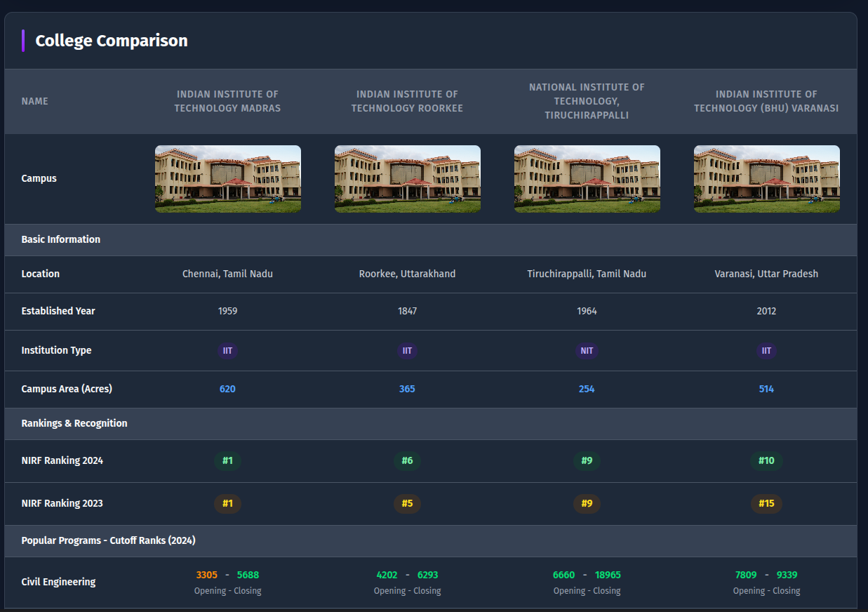This screenshot has width=868, height=612.
Task: Select the Opening - Closing caption under NIT Tiruchirappalli
Action: (x=587, y=591)
